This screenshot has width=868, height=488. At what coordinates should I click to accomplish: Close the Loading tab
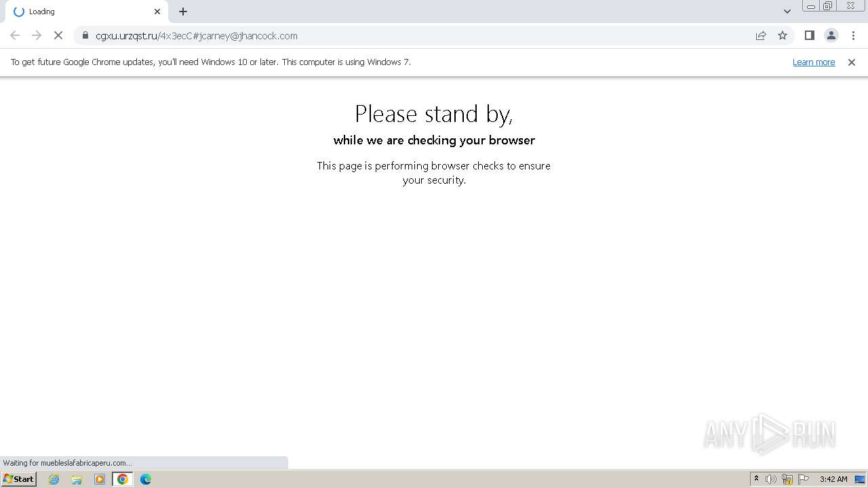click(157, 12)
